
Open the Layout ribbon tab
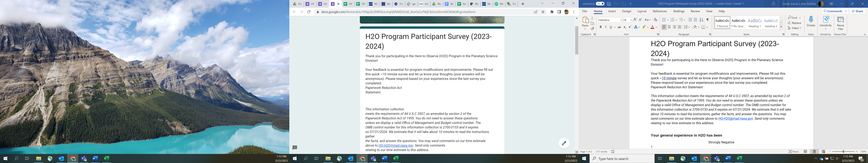[x=642, y=11]
